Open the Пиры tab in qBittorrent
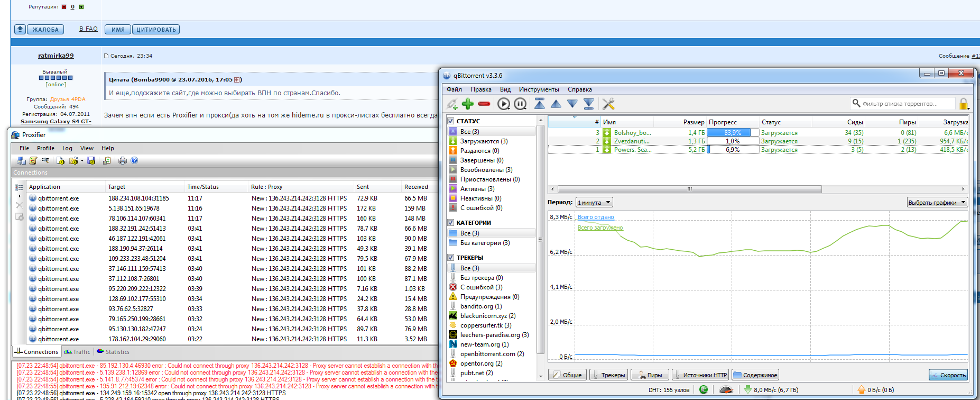Screen dimensions: 980x400 point(650,375)
